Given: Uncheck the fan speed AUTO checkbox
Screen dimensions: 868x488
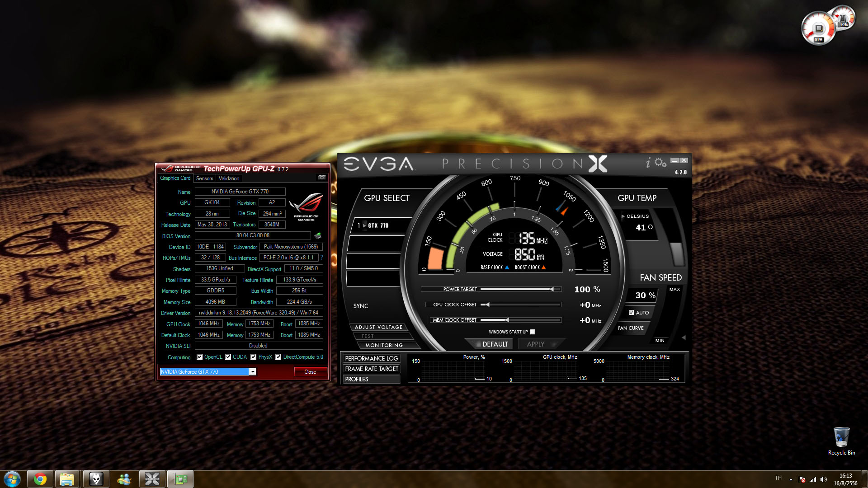Looking at the screenshot, I should 631,312.
